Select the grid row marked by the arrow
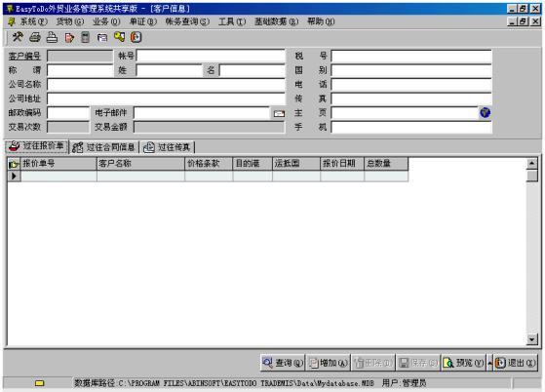545x392 pixels. [x=208, y=176]
